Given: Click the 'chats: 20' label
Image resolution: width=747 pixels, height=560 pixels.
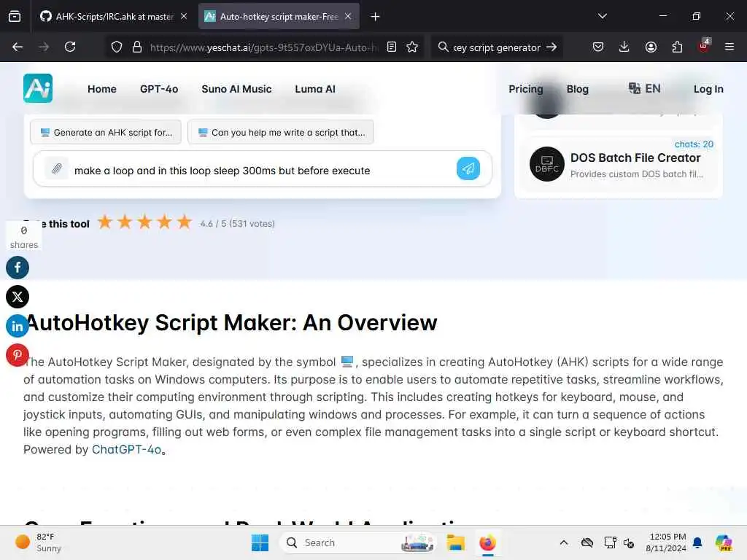Looking at the screenshot, I should [694, 144].
